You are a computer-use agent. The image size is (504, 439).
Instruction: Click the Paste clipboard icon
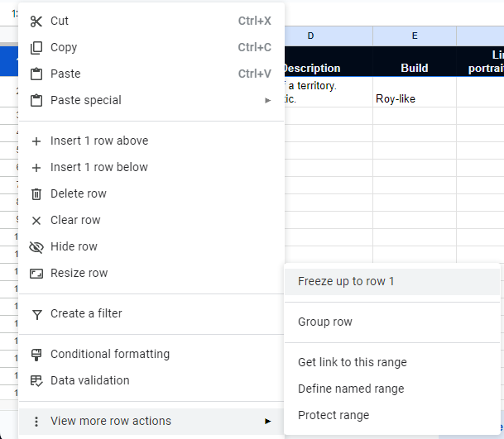(x=36, y=74)
